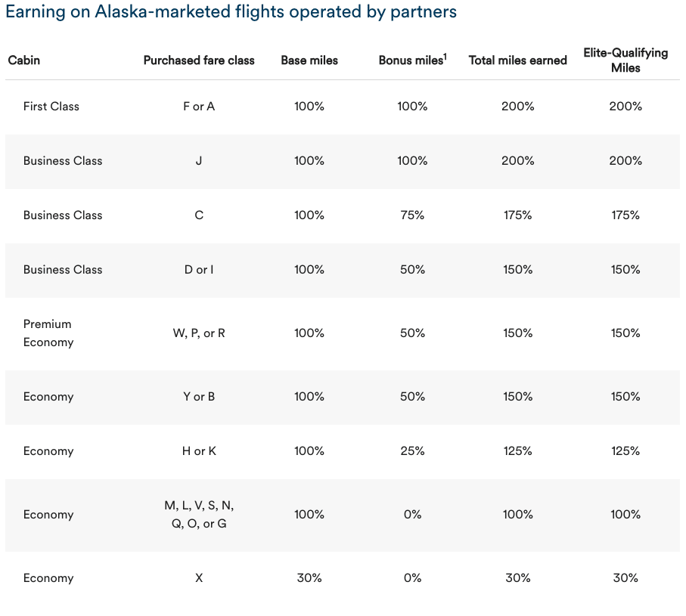Screen dimensions: 686x616
Task: Click the 'Y or B' fare class cell
Action: [199, 397]
